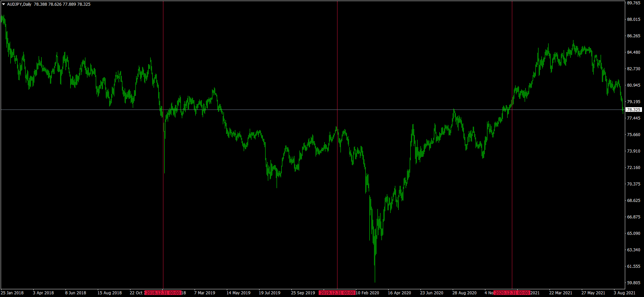Click the 77.445 price scale label

click(x=634, y=118)
